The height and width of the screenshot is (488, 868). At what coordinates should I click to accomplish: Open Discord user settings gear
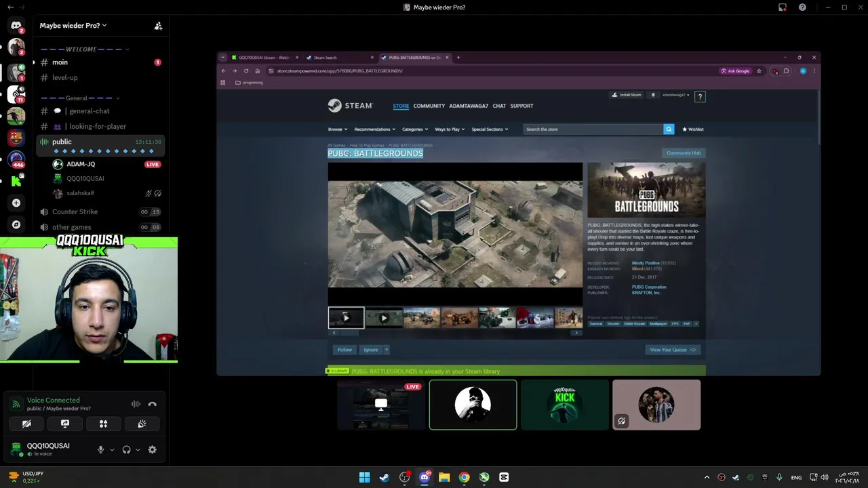[x=153, y=449]
